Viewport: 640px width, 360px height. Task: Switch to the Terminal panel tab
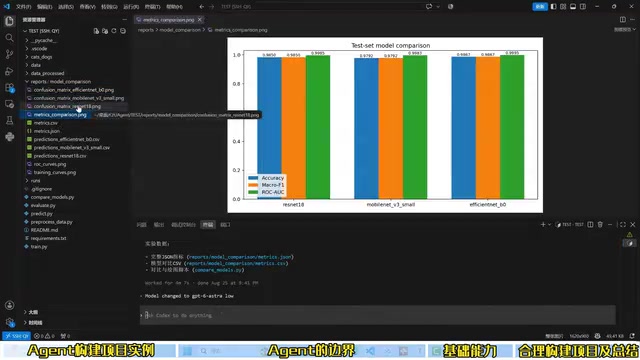coord(208,224)
